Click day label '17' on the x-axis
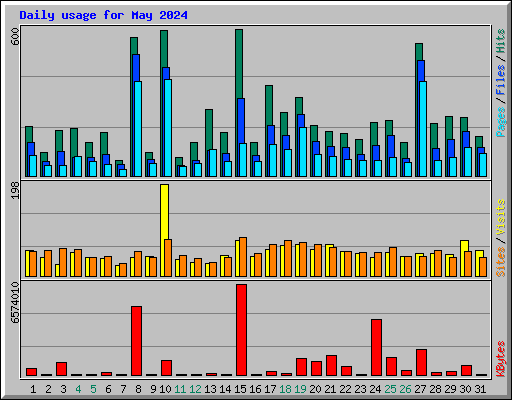This screenshot has height=400, width=512. click(x=270, y=389)
